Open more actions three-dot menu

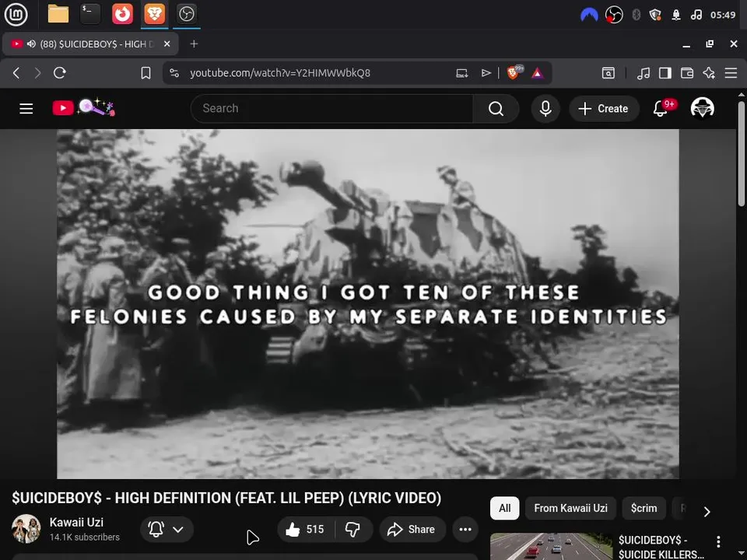(465, 529)
